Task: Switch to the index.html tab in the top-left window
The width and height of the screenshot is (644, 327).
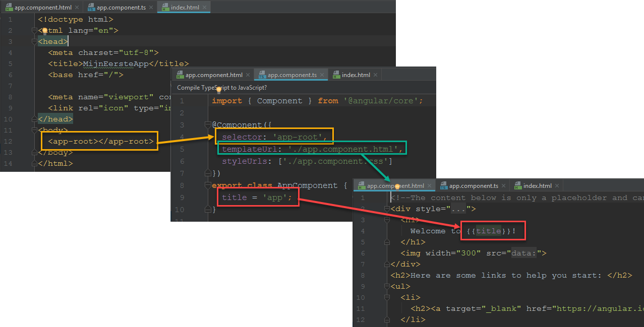Action: pos(184,7)
